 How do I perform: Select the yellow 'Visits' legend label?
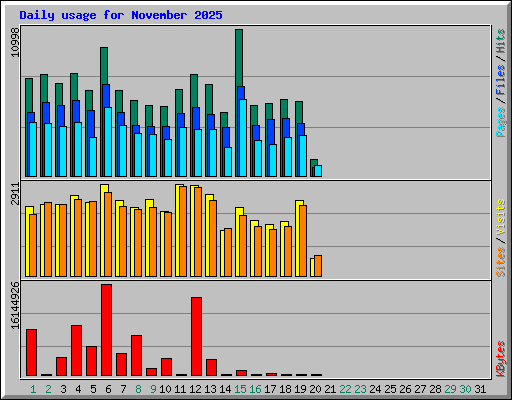click(500, 218)
